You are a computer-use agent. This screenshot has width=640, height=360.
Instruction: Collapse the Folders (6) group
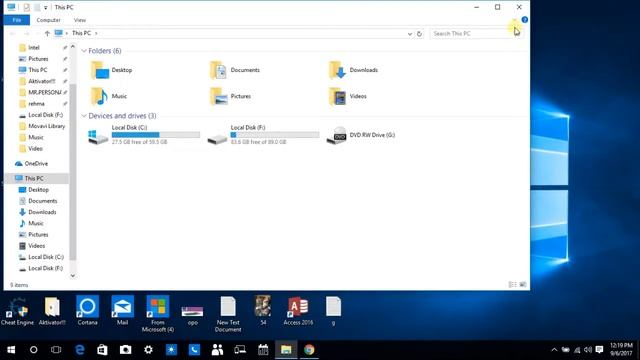point(84,51)
